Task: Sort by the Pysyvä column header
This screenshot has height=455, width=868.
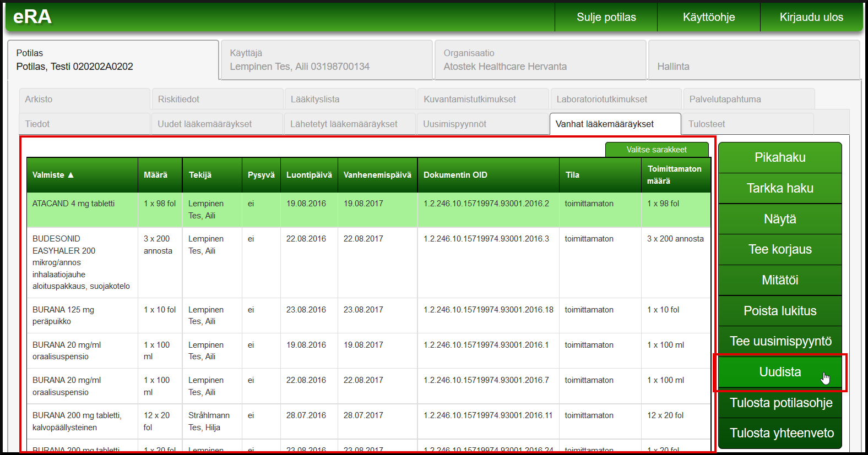Action: [261, 175]
